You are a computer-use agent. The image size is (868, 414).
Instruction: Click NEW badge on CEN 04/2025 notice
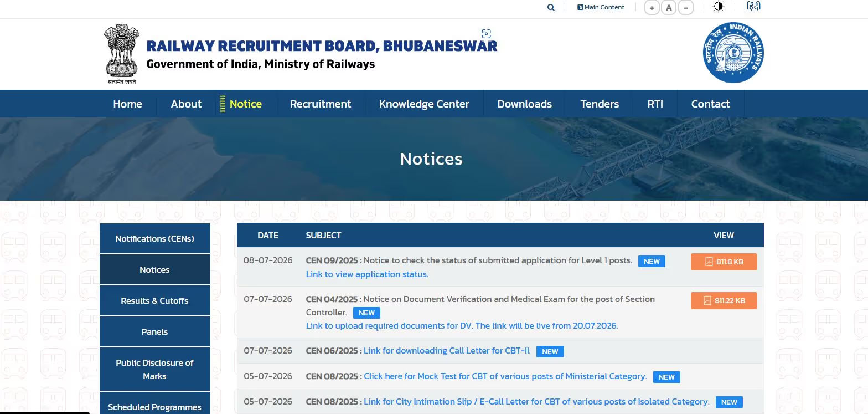366,313
